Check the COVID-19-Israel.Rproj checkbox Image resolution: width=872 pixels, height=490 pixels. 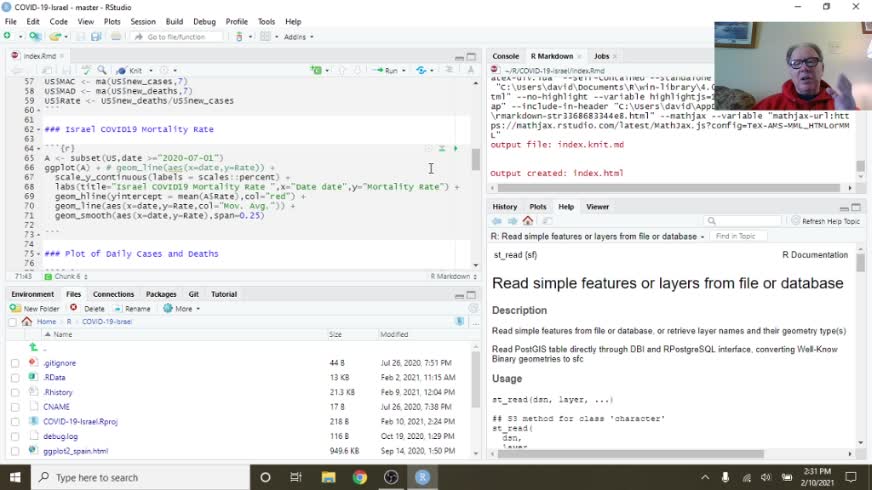pyautogui.click(x=15, y=422)
